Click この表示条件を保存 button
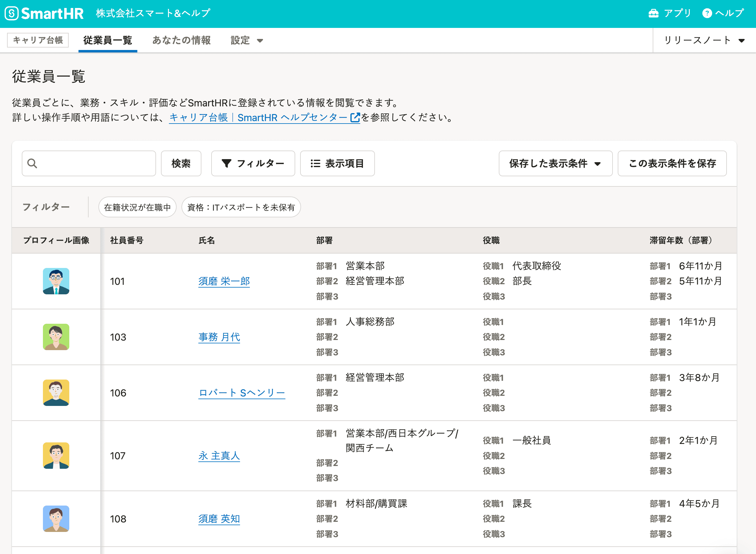 (x=672, y=163)
